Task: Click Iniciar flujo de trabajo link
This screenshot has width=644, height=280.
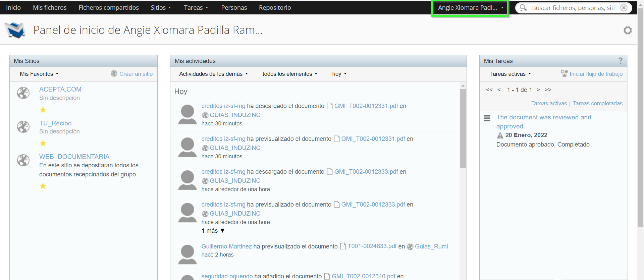Action: pos(596,74)
